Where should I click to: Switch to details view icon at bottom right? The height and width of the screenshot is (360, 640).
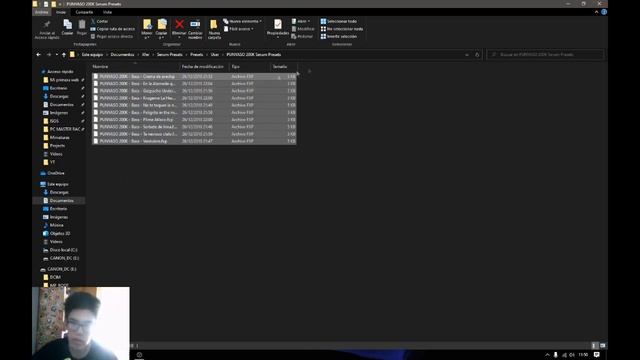tap(595, 345)
